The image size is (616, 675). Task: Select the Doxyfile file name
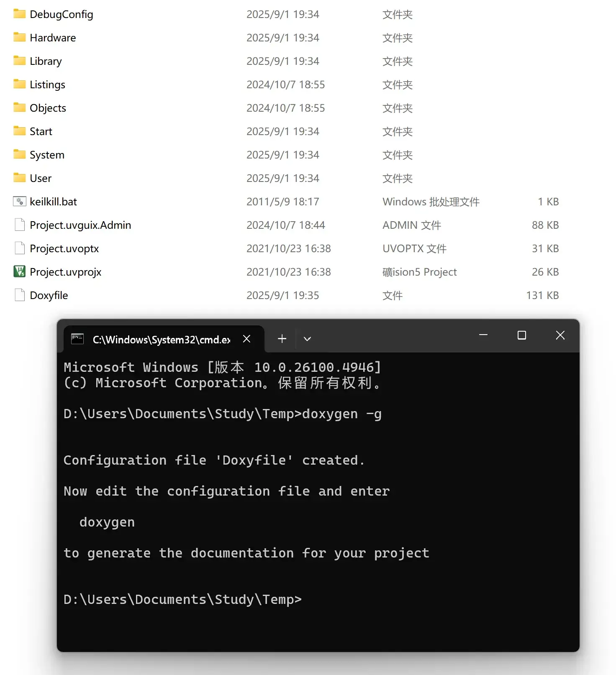pos(49,295)
